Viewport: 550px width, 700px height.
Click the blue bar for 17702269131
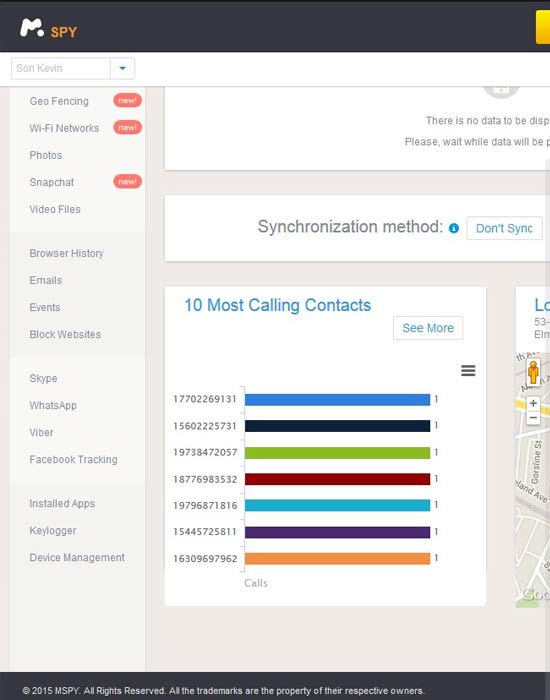[337, 400]
